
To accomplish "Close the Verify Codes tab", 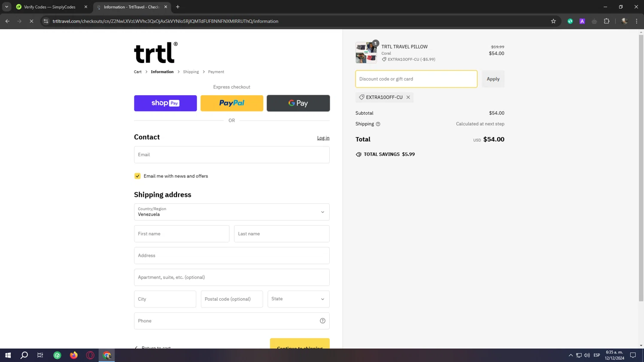I will point(86,7).
